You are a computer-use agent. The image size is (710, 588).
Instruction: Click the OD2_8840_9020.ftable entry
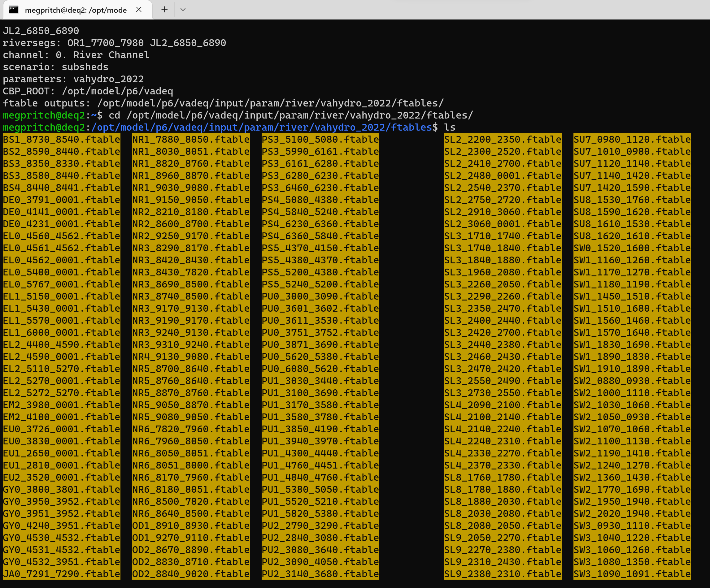[190, 574]
